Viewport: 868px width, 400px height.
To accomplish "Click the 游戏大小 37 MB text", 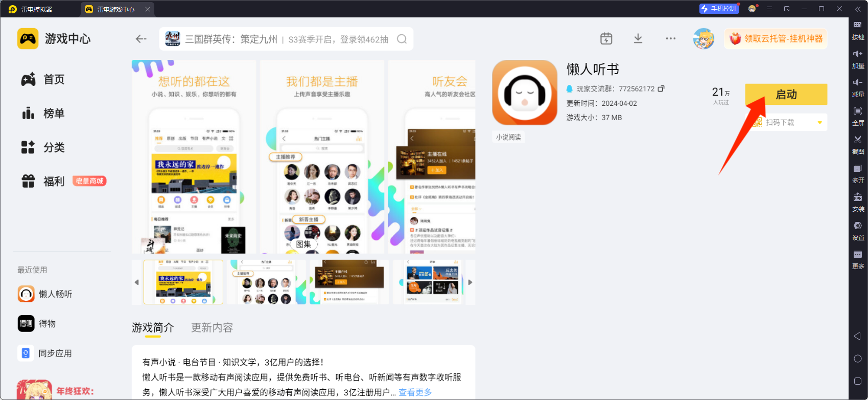I will point(594,118).
